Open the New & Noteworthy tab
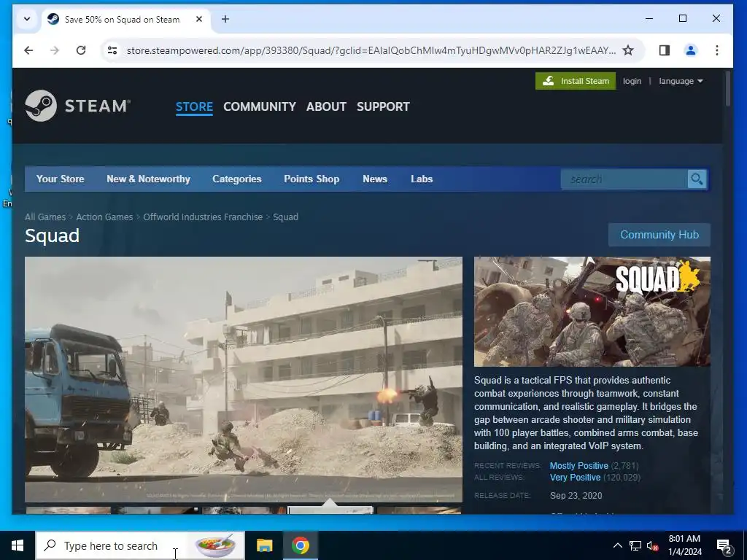The width and height of the screenshot is (747, 560). coord(148,179)
